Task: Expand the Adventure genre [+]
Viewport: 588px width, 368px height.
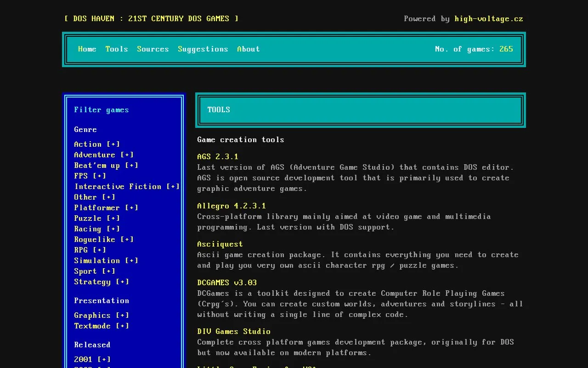Action: (x=127, y=155)
